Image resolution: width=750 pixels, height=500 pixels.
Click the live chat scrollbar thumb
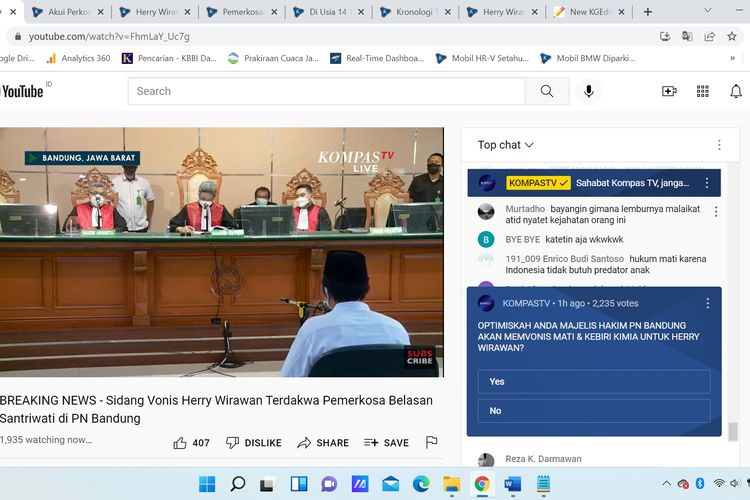[x=733, y=432]
